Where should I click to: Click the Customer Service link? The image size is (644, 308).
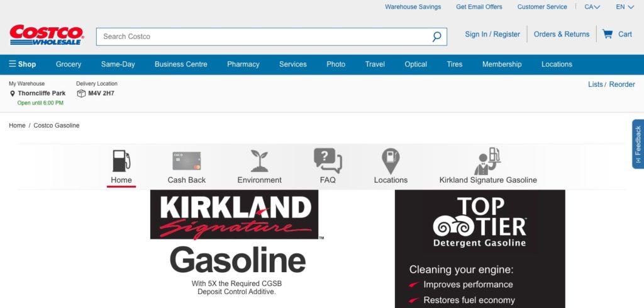point(542,6)
